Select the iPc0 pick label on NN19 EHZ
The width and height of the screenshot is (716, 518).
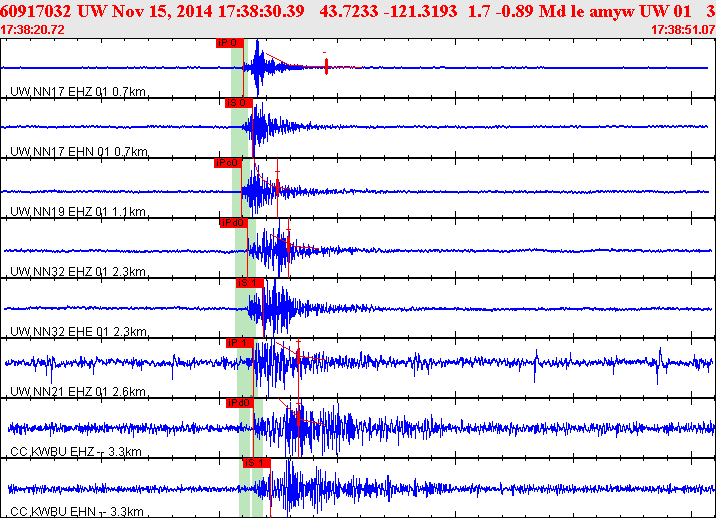point(227,163)
